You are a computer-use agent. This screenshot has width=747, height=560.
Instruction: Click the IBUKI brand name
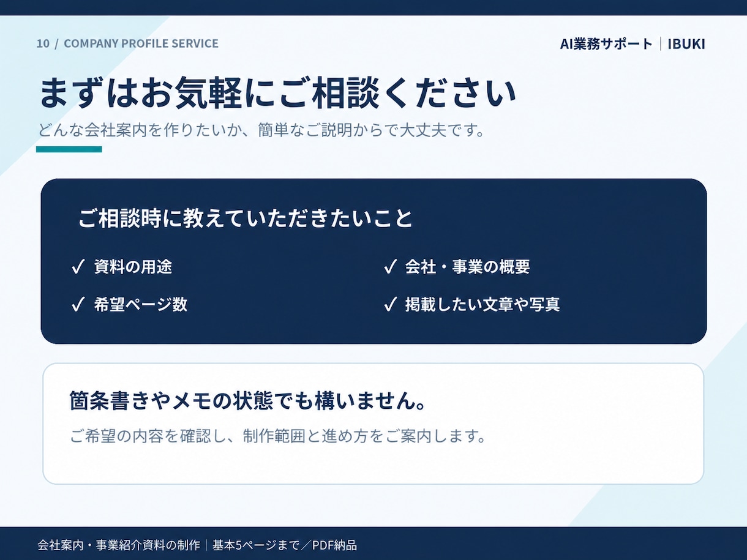pos(686,44)
